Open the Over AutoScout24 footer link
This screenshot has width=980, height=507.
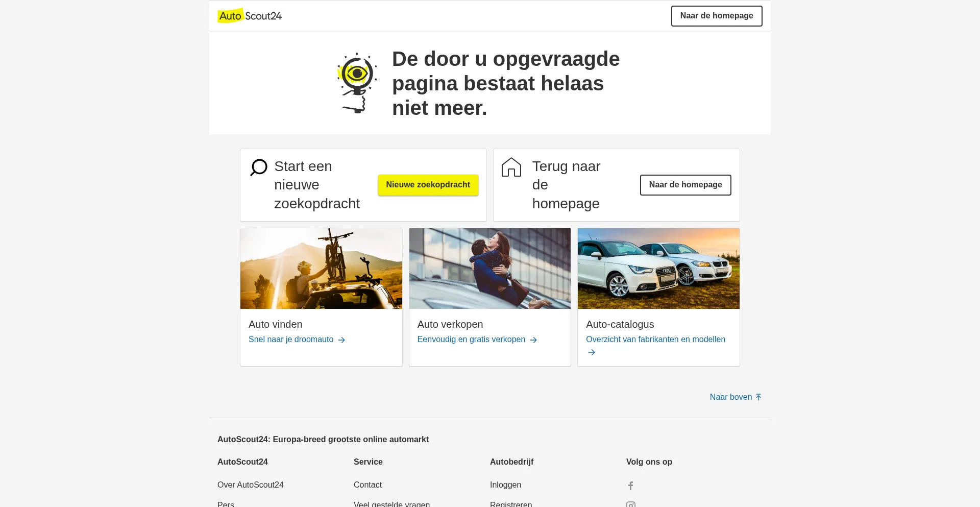[251, 485]
